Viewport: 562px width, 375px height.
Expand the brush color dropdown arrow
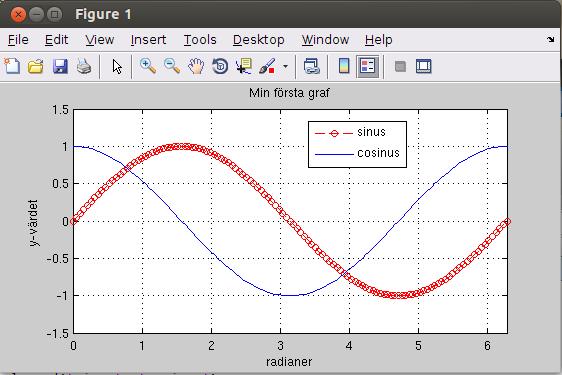click(285, 66)
